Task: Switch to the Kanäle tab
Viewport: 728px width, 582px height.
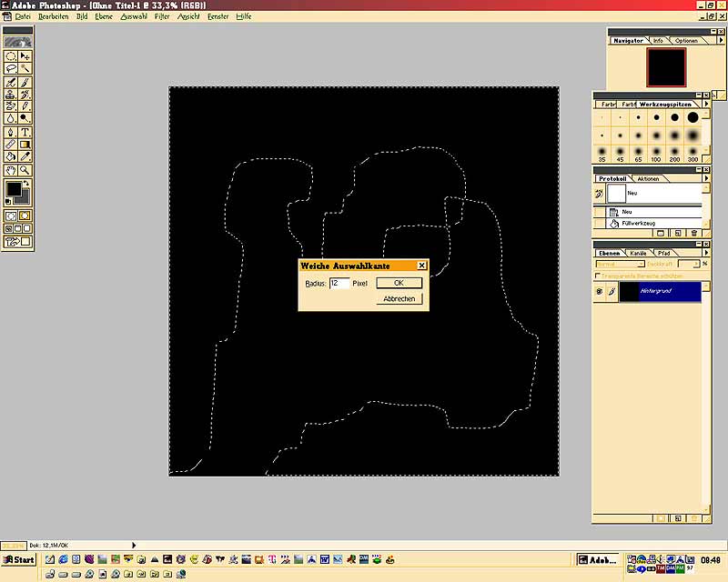Action: coord(638,253)
